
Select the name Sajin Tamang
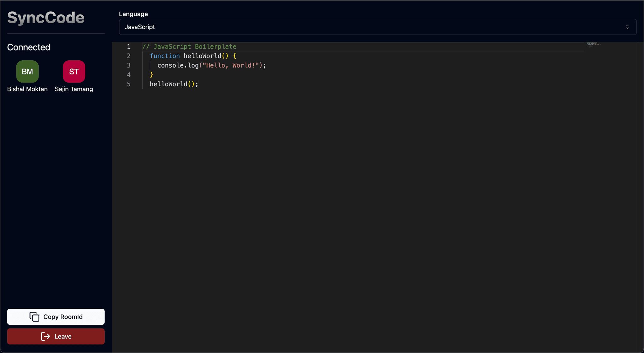pyautogui.click(x=74, y=89)
